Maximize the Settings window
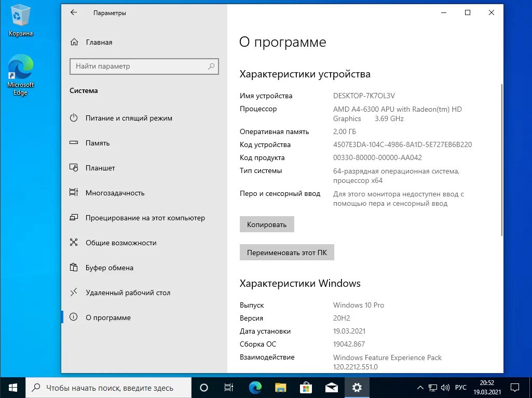Image resolution: width=532 pixels, height=398 pixels. tap(468, 12)
